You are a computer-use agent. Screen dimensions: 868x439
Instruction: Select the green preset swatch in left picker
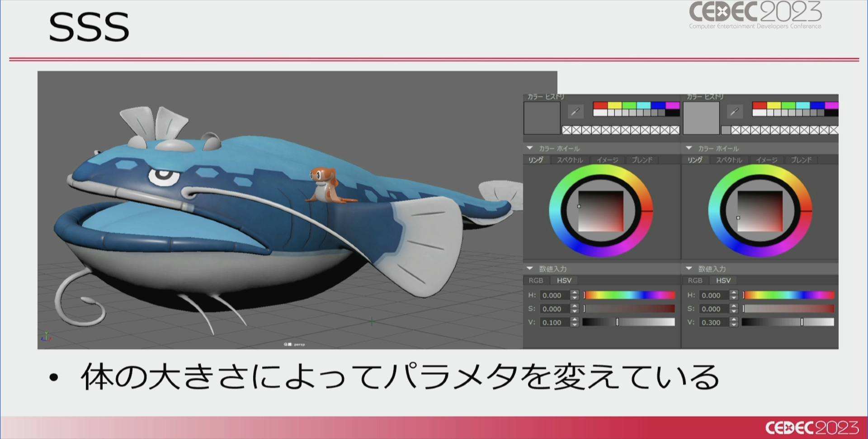point(629,105)
